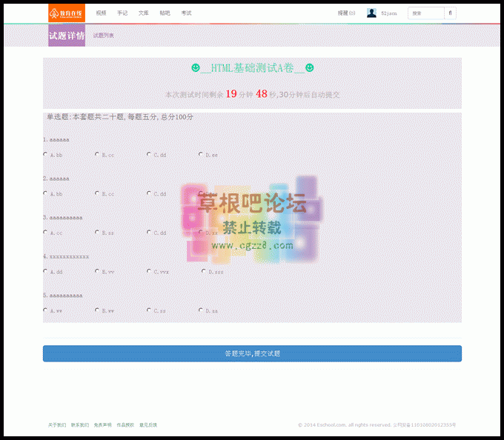Open 意见反馈 footer link
The height and width of the screenshot is (440, 504).
coord(148,425)
